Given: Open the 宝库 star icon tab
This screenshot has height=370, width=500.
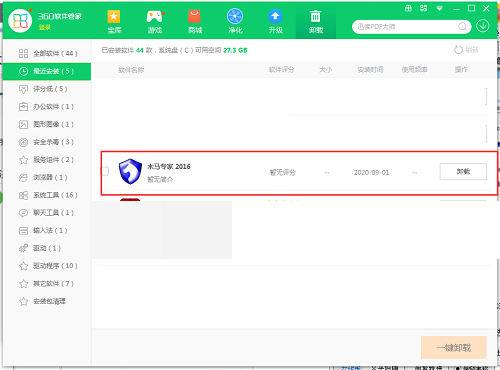Looking at the screenshot, I should [x=114, y=21].
